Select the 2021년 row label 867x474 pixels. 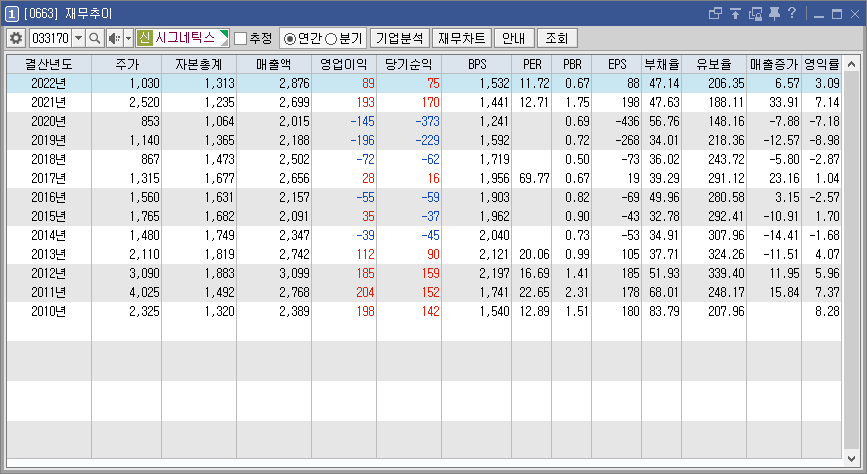[x=49, y=102]
